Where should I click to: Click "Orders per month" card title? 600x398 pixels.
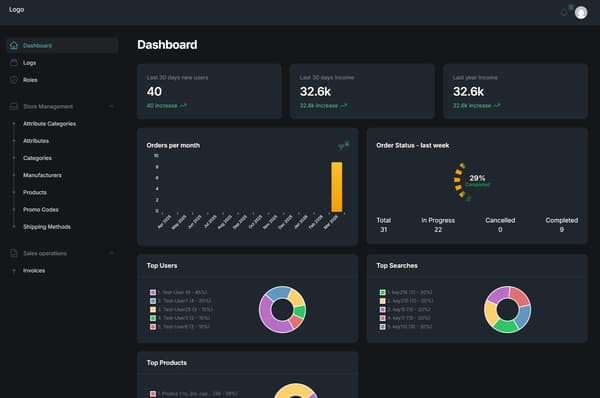(x=173, y=145)
